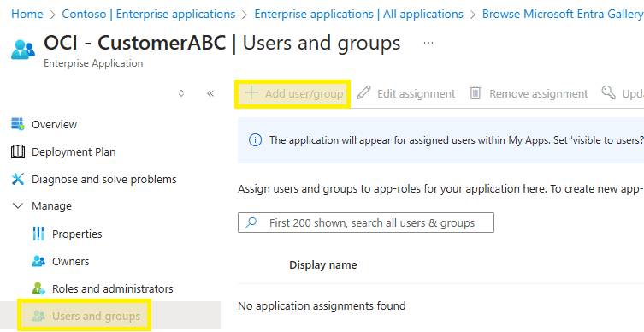Click the Deployment Plan book icon
The height and width of the screenshot is (332, 644).
coord(18,151)
